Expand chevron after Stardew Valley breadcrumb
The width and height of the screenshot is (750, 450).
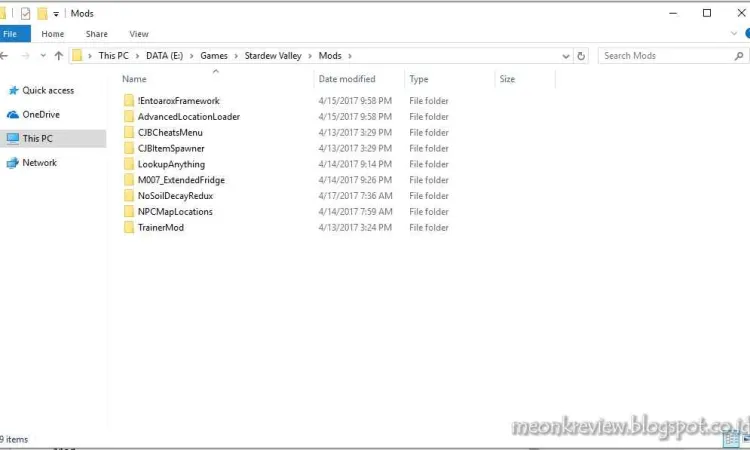point(310,56)
